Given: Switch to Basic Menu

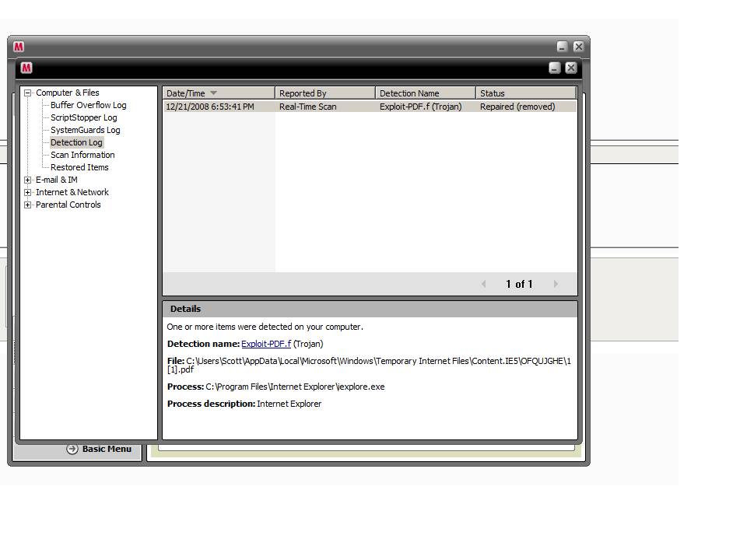Looking at the screenshot, I should [x=107, y=449].
